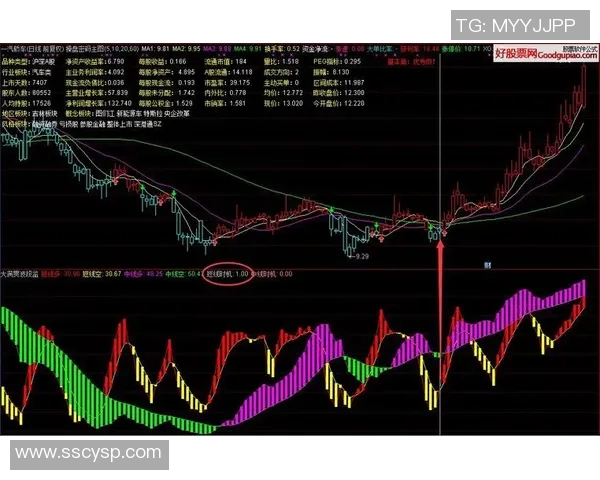This screenshot has width=600, height=480.
Task: Click the 特斯拉 concept sector tag
Action: (153, 114)
